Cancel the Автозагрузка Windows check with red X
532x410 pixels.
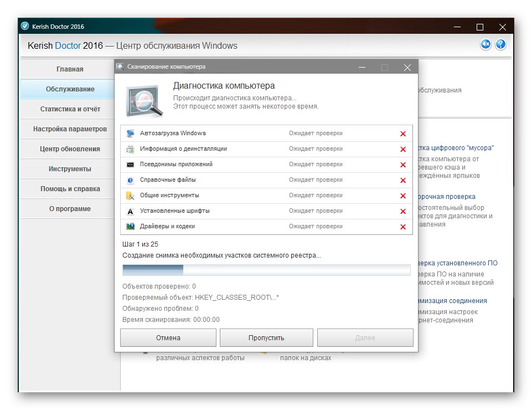tap(402, 134)
